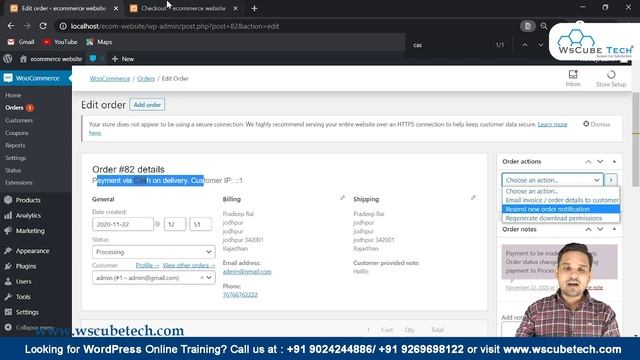The width and height of the screenshot is (640, 360).
Task: Click View other orders link
Action: pyautogui.click(x=189, y=265)
